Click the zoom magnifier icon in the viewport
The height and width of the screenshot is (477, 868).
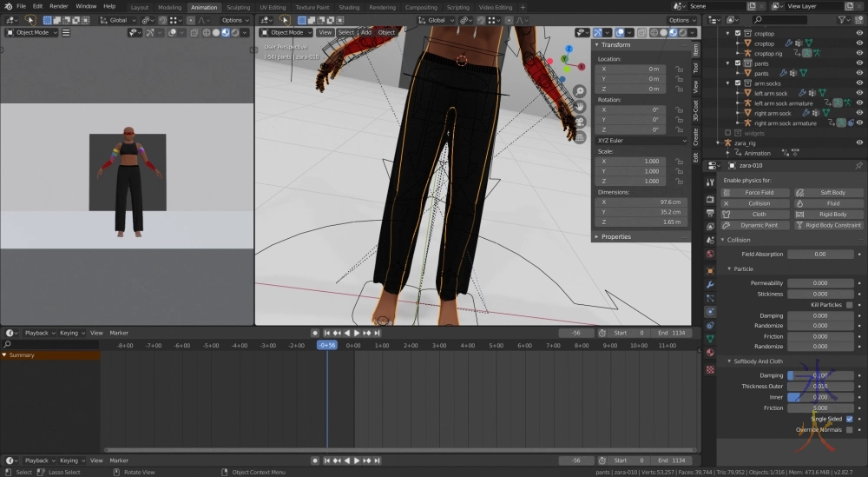pyautogui.click(x=579, y=91)
